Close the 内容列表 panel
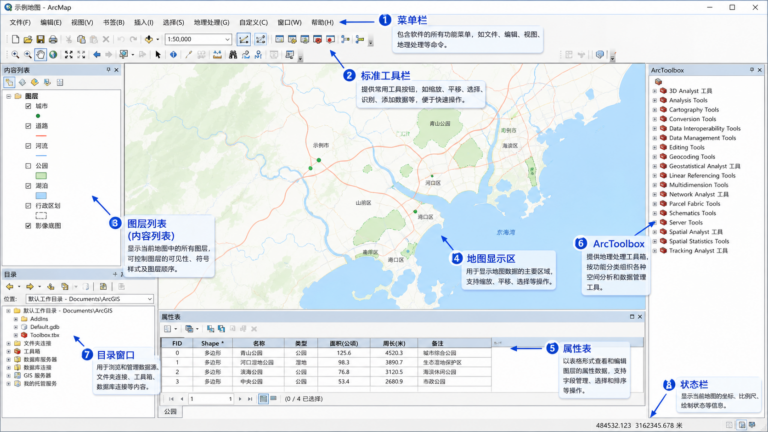The height and width of the screenshot is (432, 768). [x=117, y=70]
